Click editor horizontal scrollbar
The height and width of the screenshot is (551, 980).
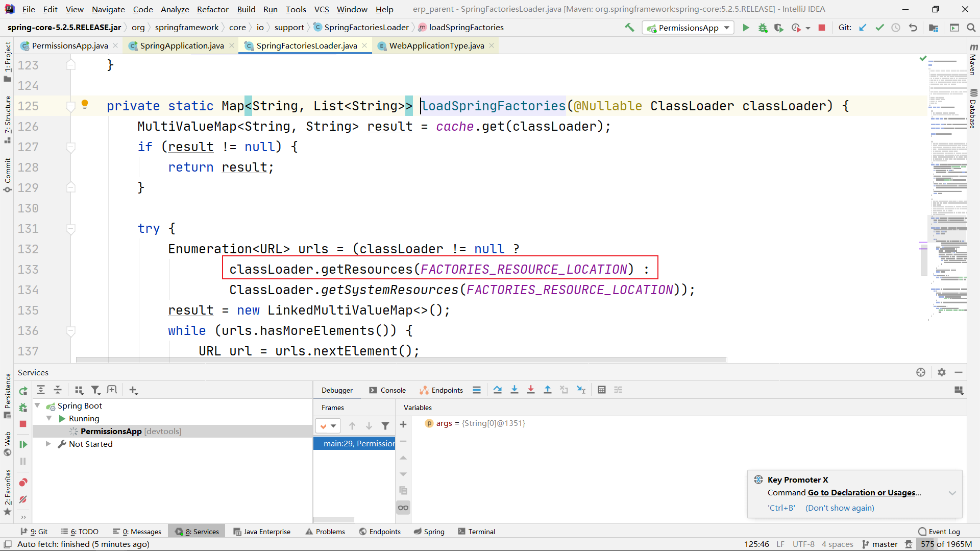(401, 360)
